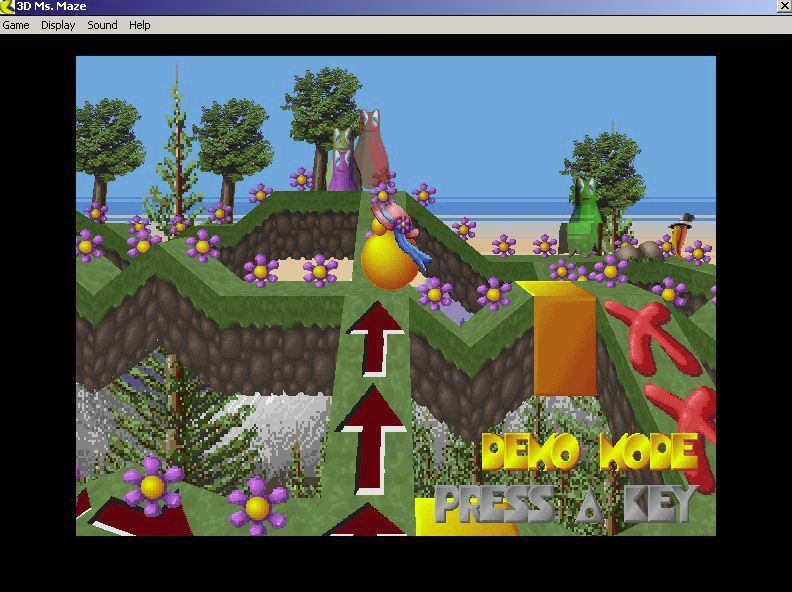Viewport: 792px width, 592px height.
Task: Click the orange cube block
Action: click(562, 338)
